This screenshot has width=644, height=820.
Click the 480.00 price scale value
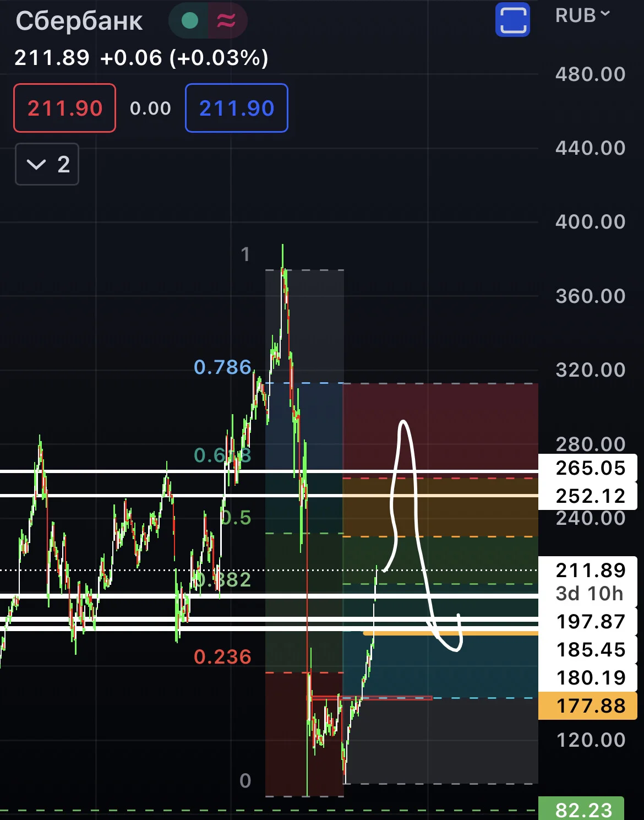(591, 74)
